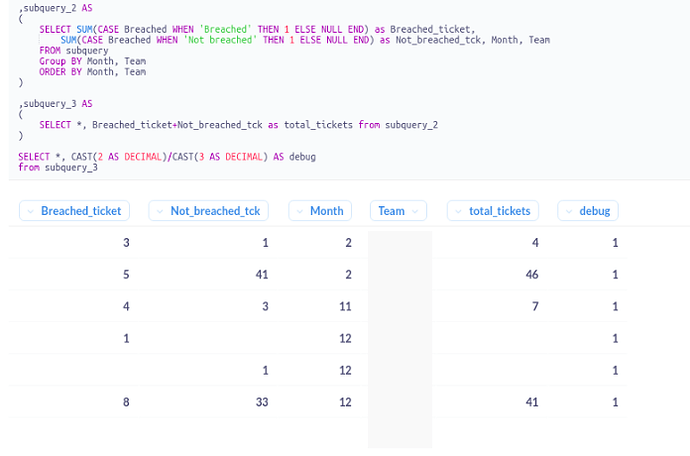Image resolution: width=690 pixels, height=456 pixels.
Task: Expand the Not_breached_tck column chevron
Action: [x=160, y=211]
